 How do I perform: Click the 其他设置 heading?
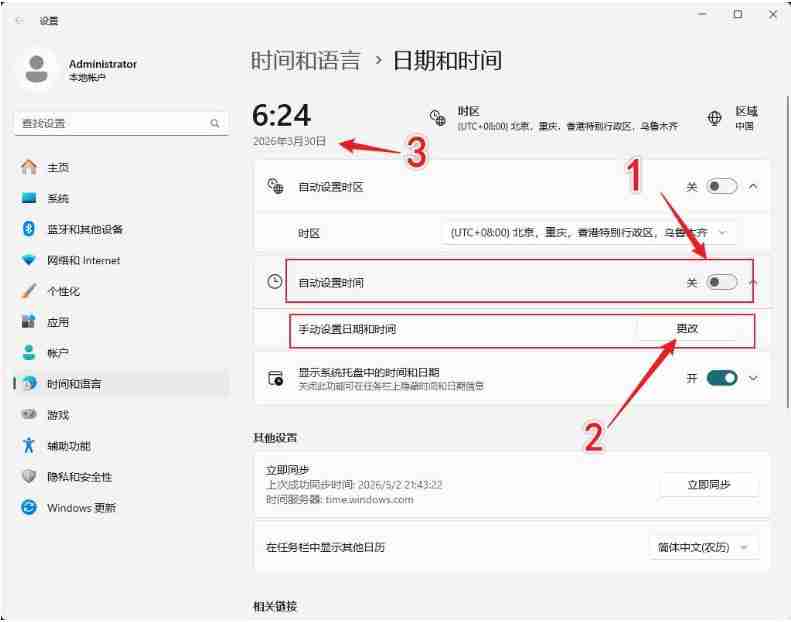point(275,437)
